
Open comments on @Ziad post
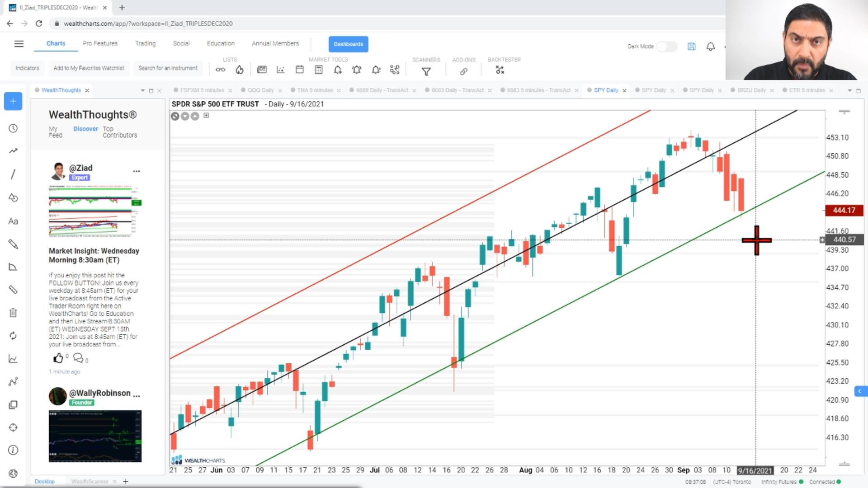pyautogui.click(x=78, y=358)
